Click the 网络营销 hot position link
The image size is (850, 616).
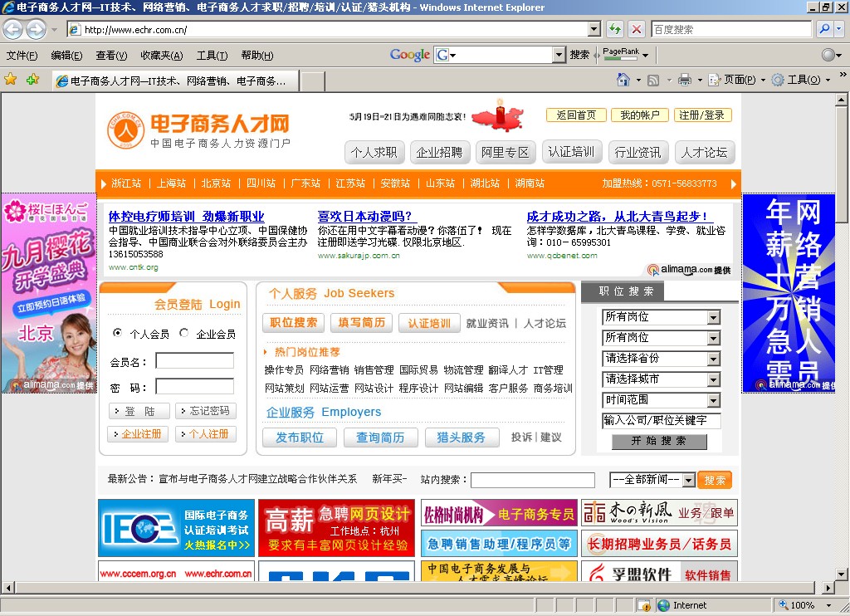coord(329,369)
